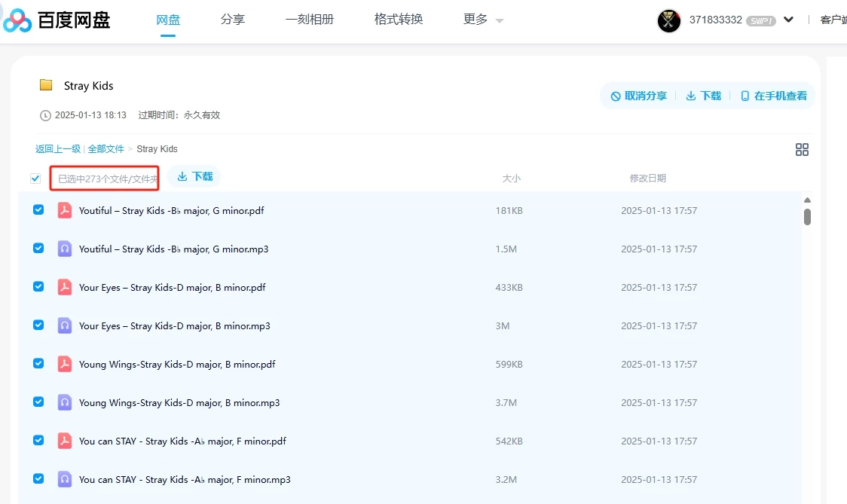Click the user profile avatar
The image size is (847, 504).
669,20
